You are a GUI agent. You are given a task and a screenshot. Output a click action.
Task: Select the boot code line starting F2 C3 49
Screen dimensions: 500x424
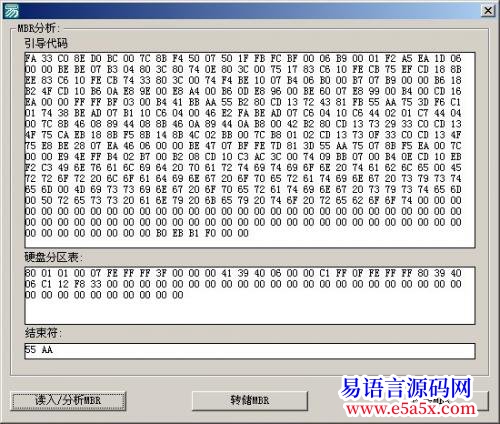click(243, 168)
